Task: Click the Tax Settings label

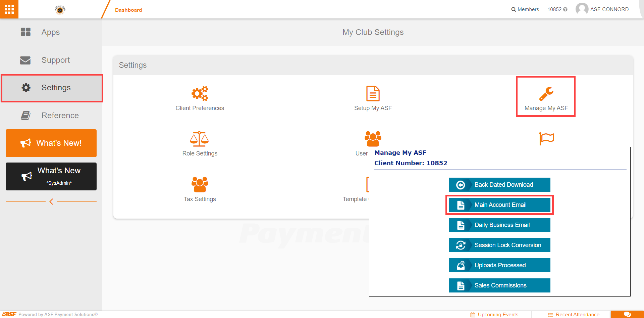Action: tap(200, 199)
